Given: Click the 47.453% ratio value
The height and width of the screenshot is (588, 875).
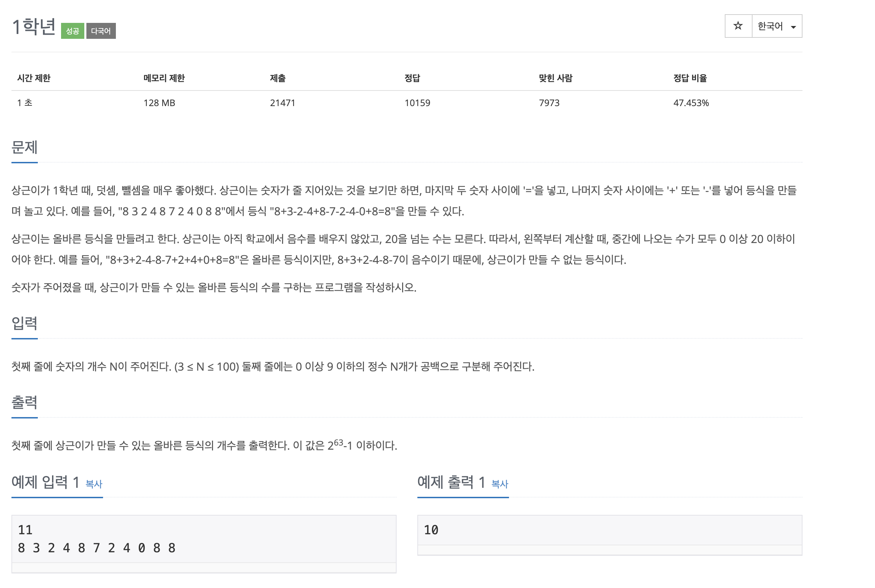Looking at the screenshot, I should click(x=691, y=103).
